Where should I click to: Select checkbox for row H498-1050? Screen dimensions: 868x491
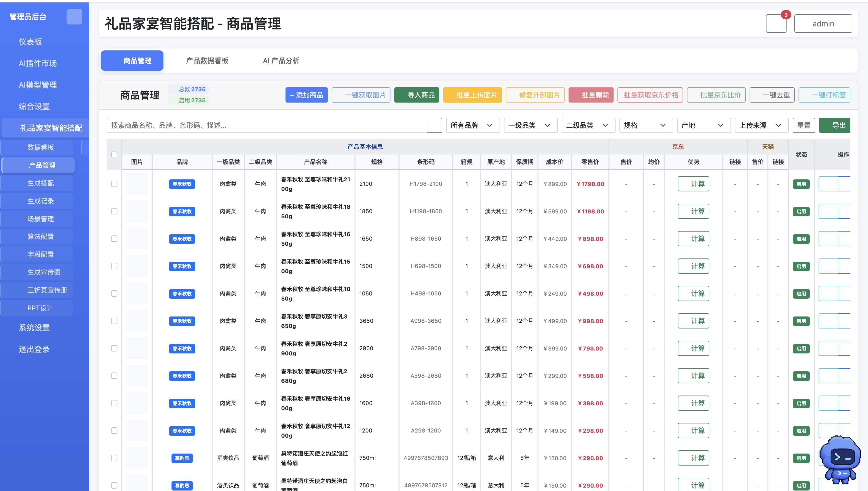pyautogui.click(x=114, y=293)
